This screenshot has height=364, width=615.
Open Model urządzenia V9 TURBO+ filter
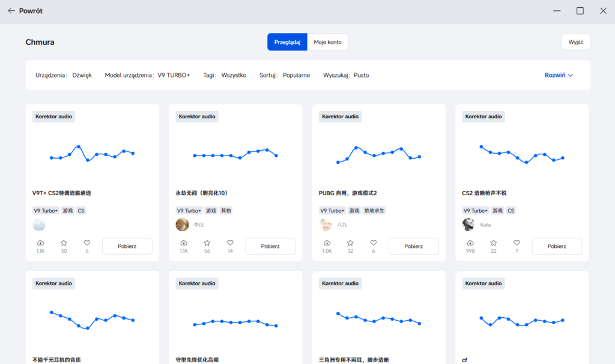pos(147,75)
